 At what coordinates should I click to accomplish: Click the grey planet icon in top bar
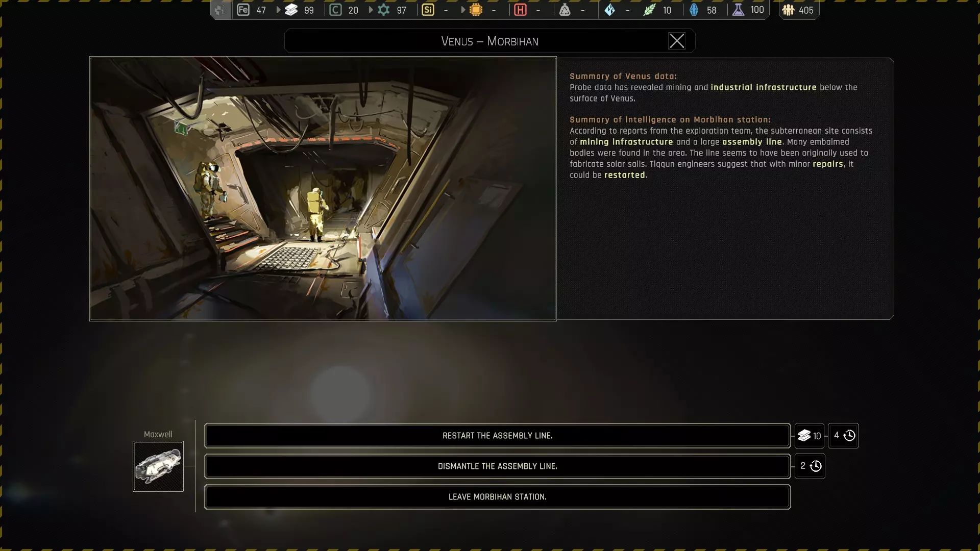tap(220, 10)
